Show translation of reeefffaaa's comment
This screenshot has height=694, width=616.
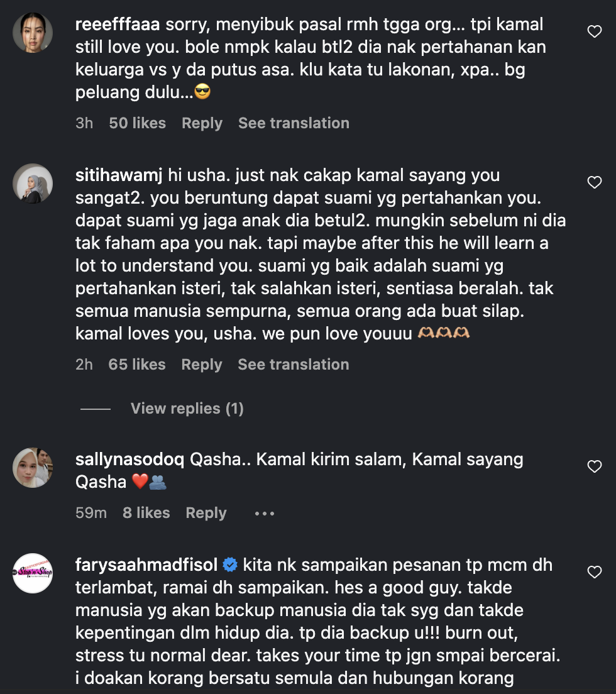click(294, 123)
